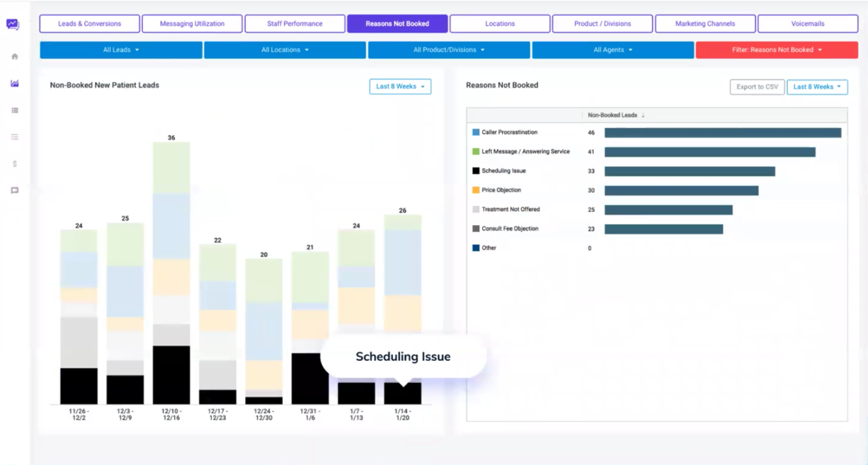Click the Consult Fee Objection bar in the chart

(663, 228)
